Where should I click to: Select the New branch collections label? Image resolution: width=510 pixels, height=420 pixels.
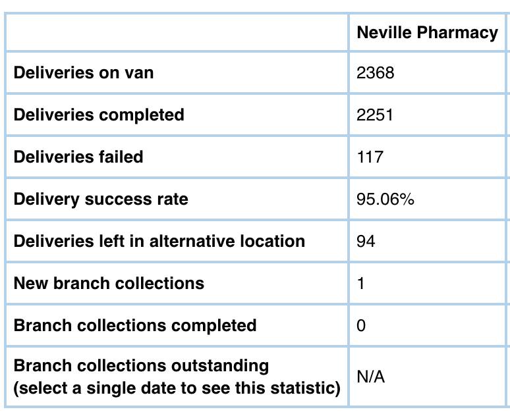tap(109, 283)
